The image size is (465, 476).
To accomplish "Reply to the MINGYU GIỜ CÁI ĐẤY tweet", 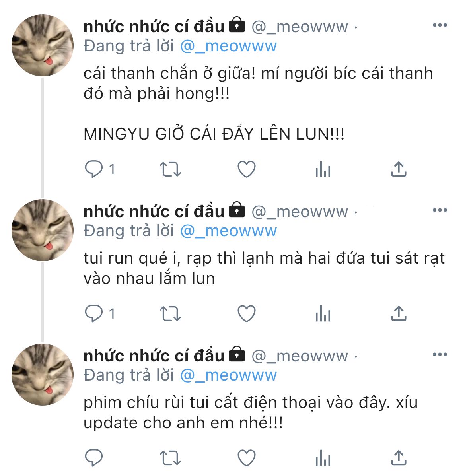I will tap(94, 169).
